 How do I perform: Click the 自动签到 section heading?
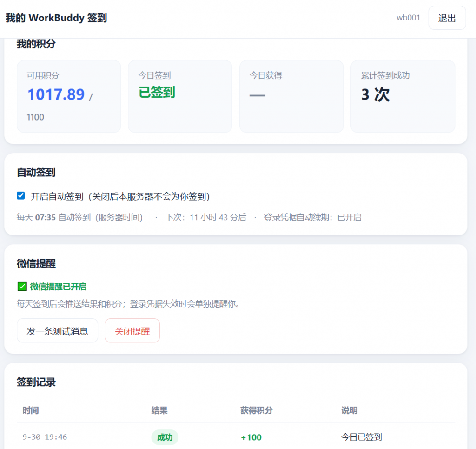tap(36, 172)
